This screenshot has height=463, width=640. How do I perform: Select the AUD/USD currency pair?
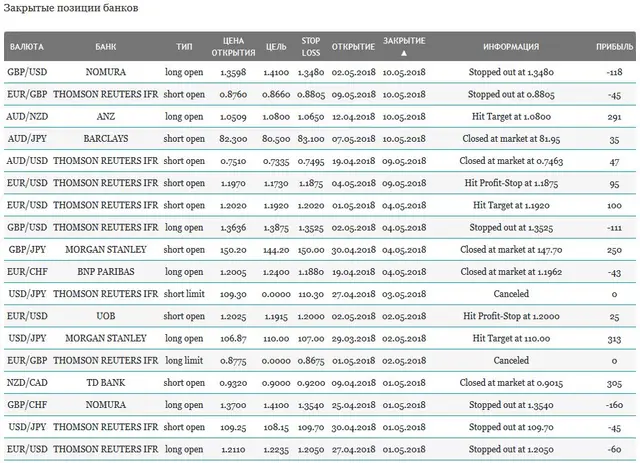[27, 161]
